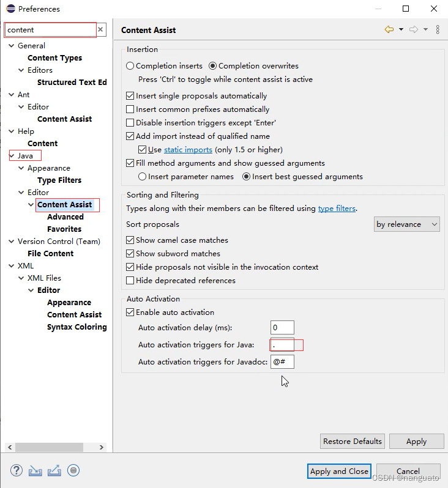The image size is (448, 488).
Task: Click the export preferences icon
Action: click(54, 471)
